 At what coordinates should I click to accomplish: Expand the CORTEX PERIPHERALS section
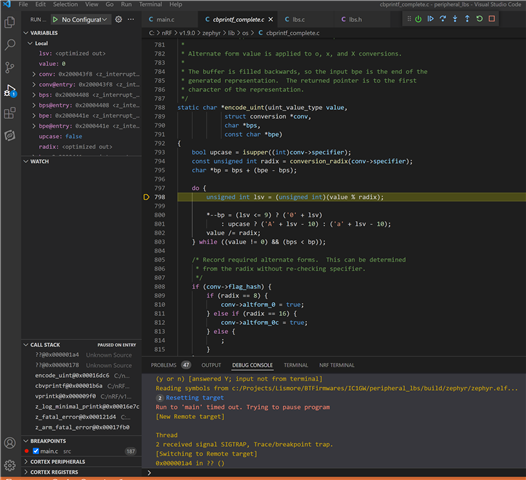26,462
